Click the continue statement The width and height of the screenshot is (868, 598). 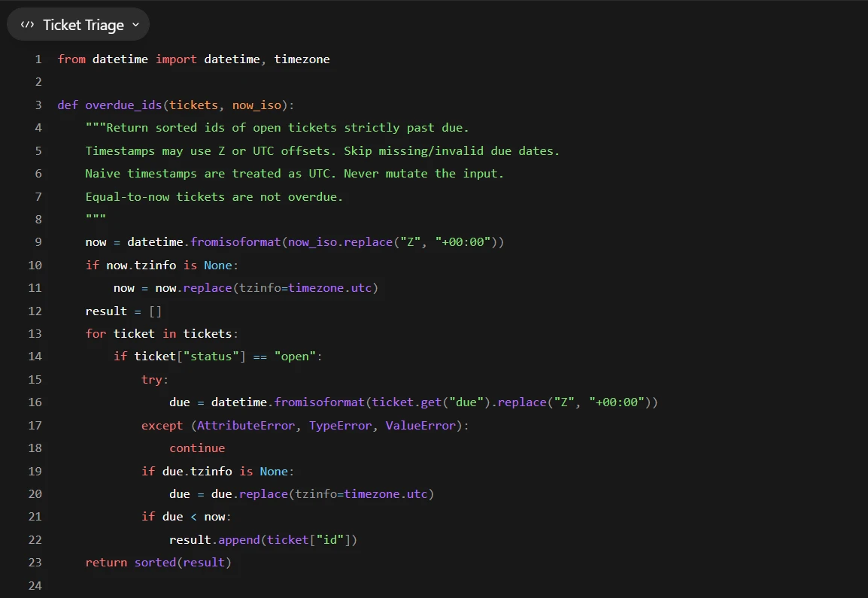(x=197, y=448)
